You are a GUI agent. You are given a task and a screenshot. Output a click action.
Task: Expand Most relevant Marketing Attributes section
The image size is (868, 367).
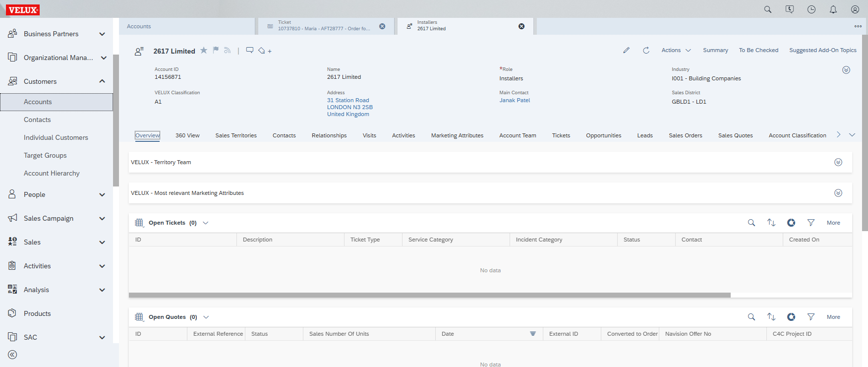point(838,193)
